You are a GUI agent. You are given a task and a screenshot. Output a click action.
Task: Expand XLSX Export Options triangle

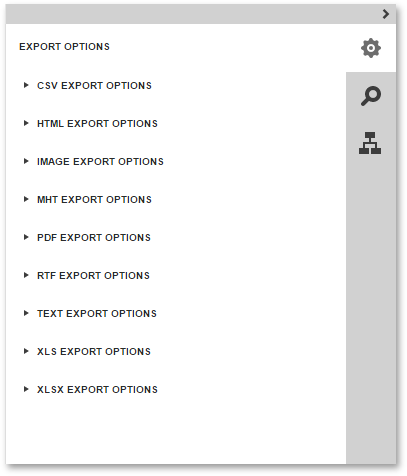tap(26, 389)
